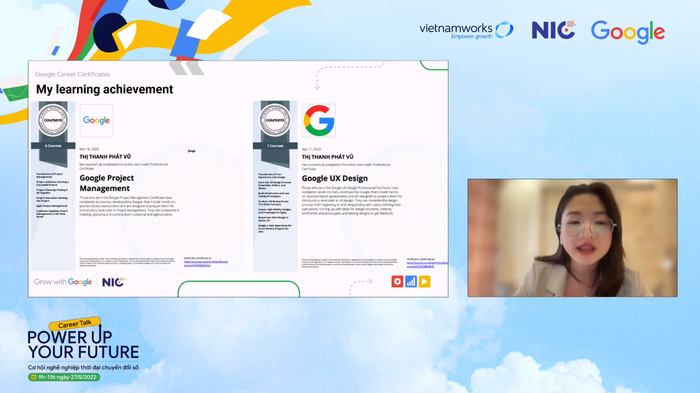
Task: Click the Career Talk yellow badge
Action: coord(75,323)
